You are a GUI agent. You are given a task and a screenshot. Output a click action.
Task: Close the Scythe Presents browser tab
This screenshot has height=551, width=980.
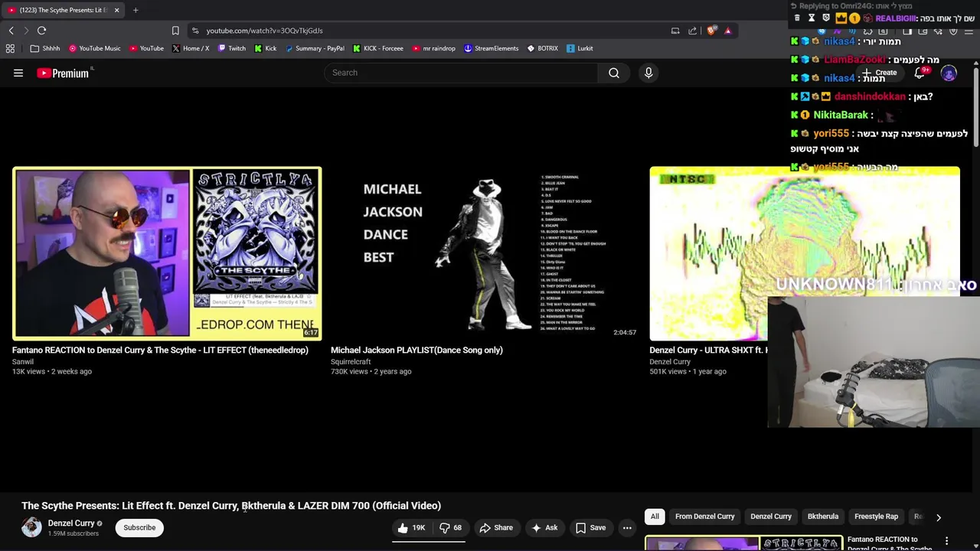coord(116,10)
